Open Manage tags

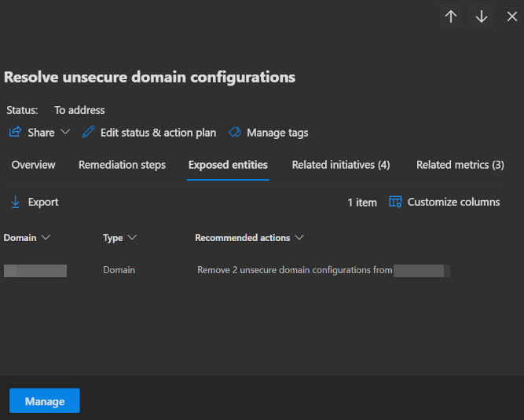(x=277, y=133)
